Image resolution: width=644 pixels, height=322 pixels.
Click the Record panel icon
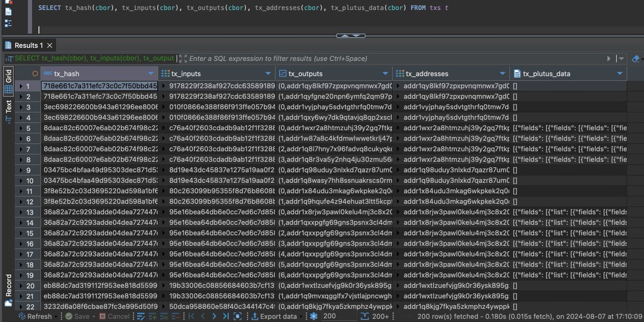(x=9, y=303)
